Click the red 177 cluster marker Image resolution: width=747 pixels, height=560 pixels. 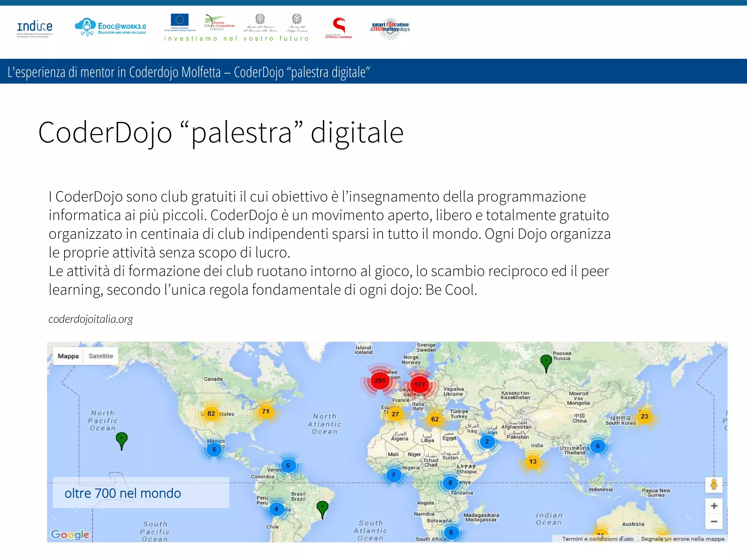coord(419,384)
